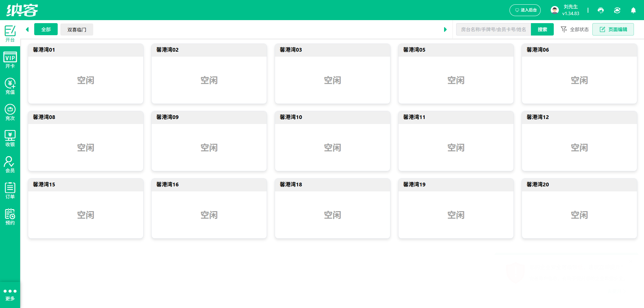Open the customer service headset icon
The image size is (644, 308).
click(x=601, y=10)
